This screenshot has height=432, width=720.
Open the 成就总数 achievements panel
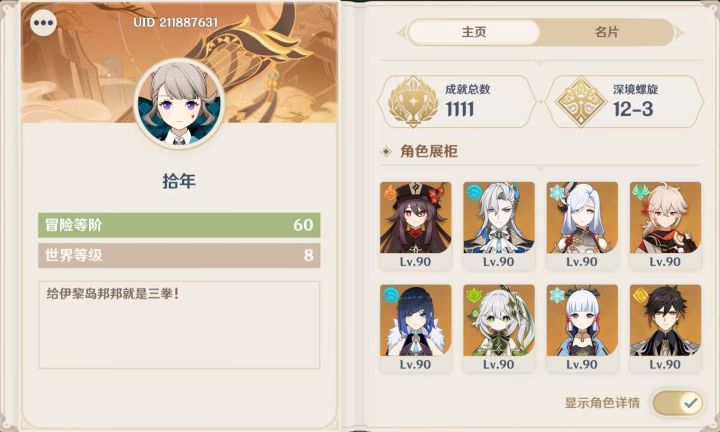[457, 101]
